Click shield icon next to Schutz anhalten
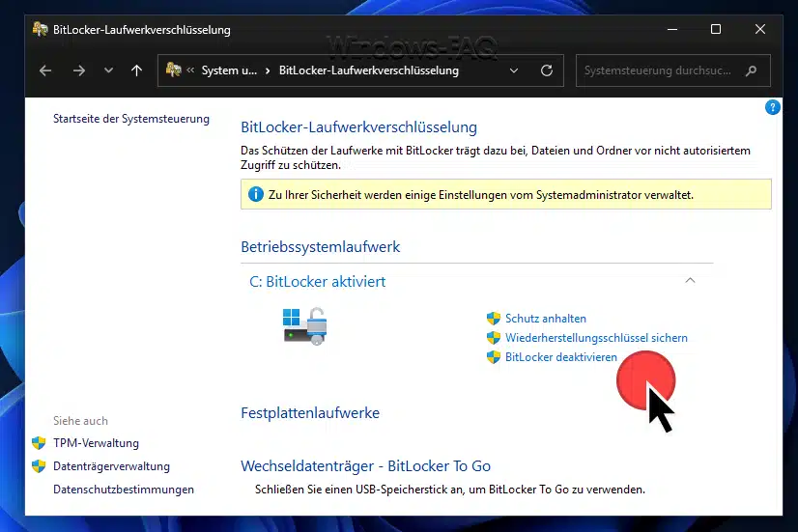 point(493,319)
